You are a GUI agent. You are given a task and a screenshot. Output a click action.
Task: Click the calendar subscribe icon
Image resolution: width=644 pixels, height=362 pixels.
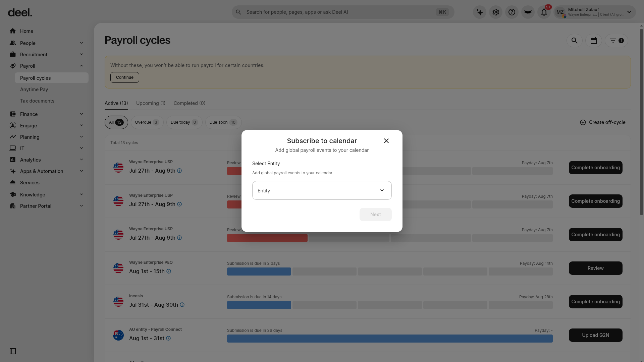[x=594, y=41]
